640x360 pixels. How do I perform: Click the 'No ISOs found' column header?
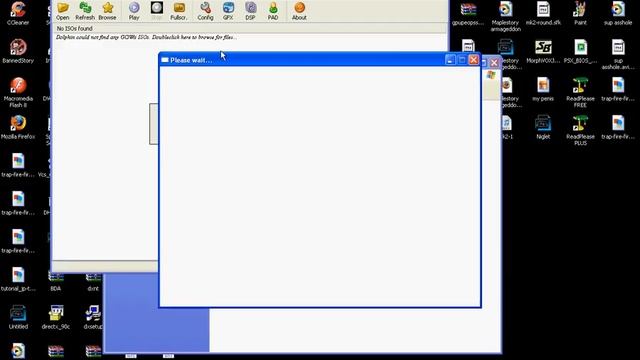tap(250, 29)
